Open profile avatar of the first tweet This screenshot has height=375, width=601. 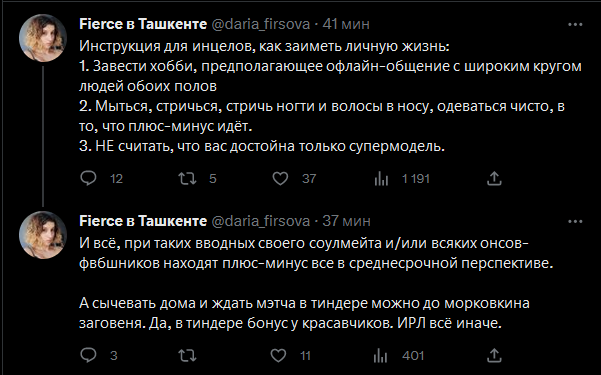pos(43,38)
